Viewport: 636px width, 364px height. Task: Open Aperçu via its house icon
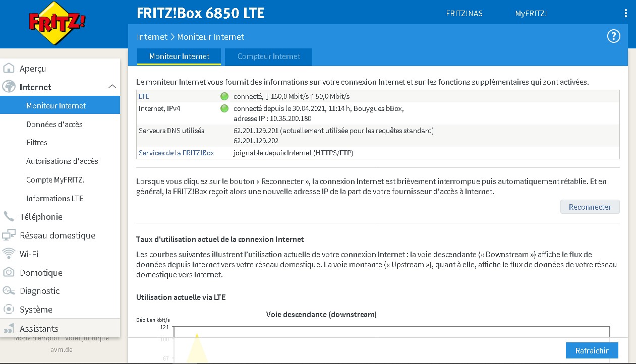9,69
